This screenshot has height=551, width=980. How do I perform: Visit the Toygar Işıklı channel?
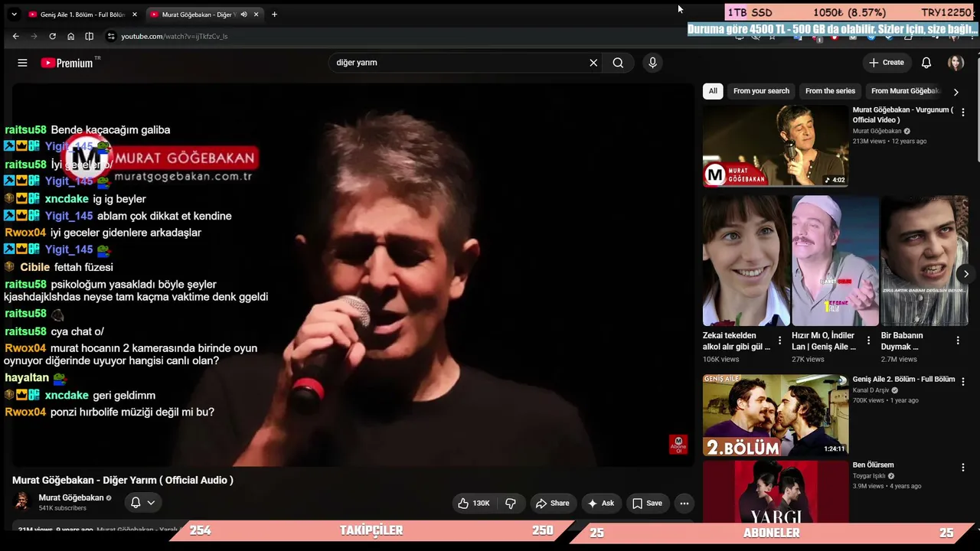point(869,476)
